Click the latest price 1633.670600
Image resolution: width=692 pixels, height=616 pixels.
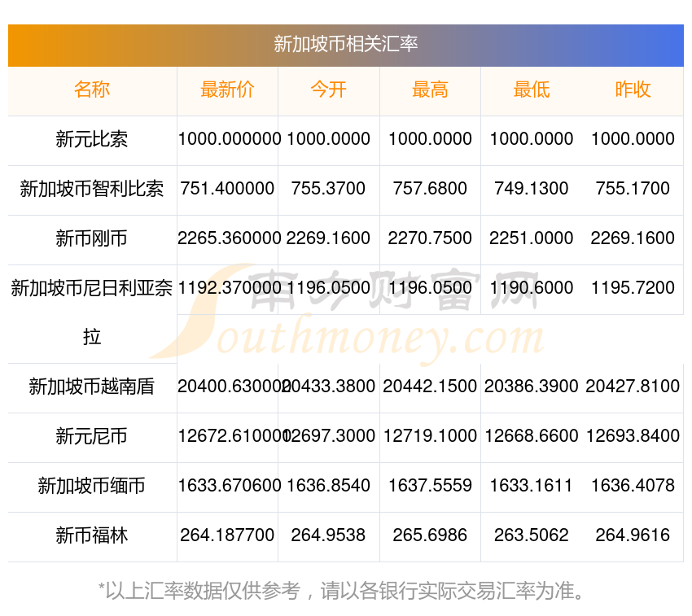230,486
